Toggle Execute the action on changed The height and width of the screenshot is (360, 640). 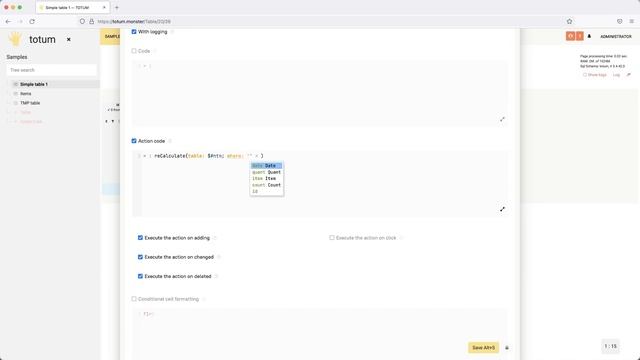coord(140,257)
